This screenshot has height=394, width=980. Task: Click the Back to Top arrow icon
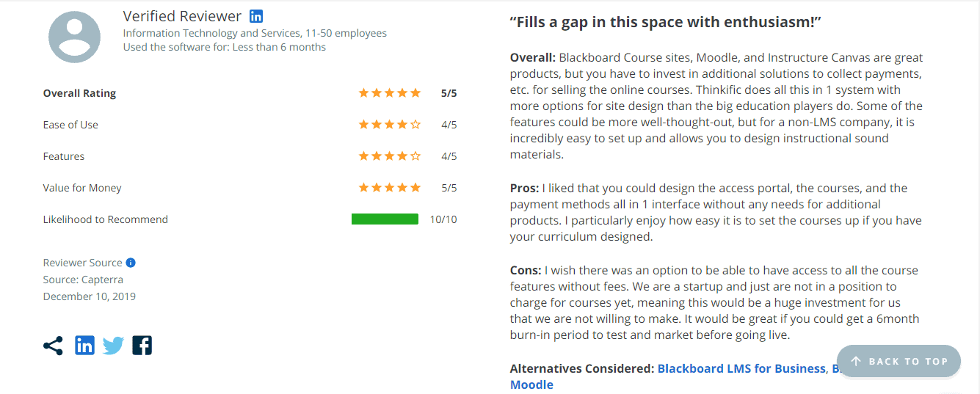856,361
